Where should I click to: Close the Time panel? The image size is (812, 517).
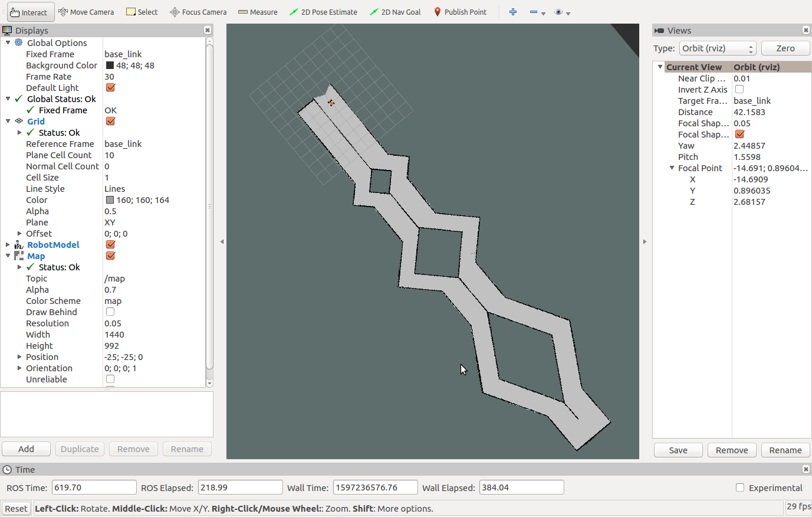[x=806, y=469]
